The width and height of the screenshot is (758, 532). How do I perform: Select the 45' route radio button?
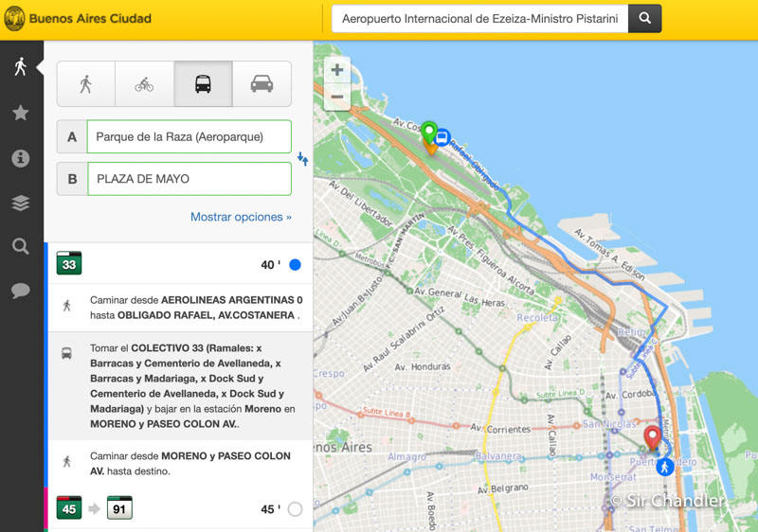click(x=295, y=509)
